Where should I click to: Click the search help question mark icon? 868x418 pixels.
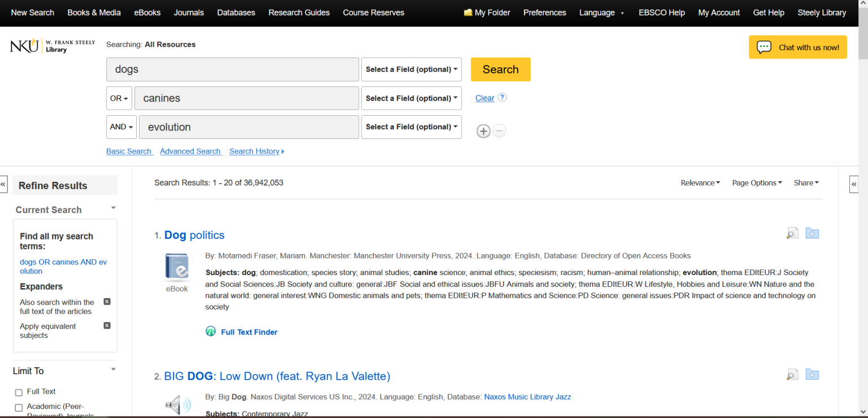click(x=502, y=97)
